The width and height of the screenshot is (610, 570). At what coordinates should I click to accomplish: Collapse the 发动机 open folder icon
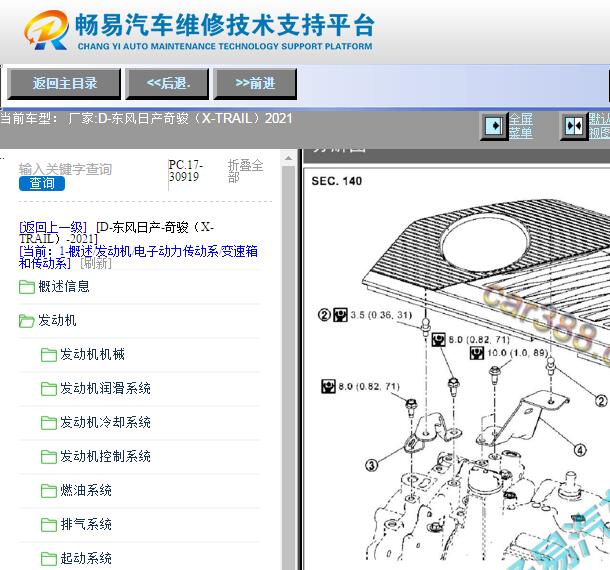(x=27, y=321)
